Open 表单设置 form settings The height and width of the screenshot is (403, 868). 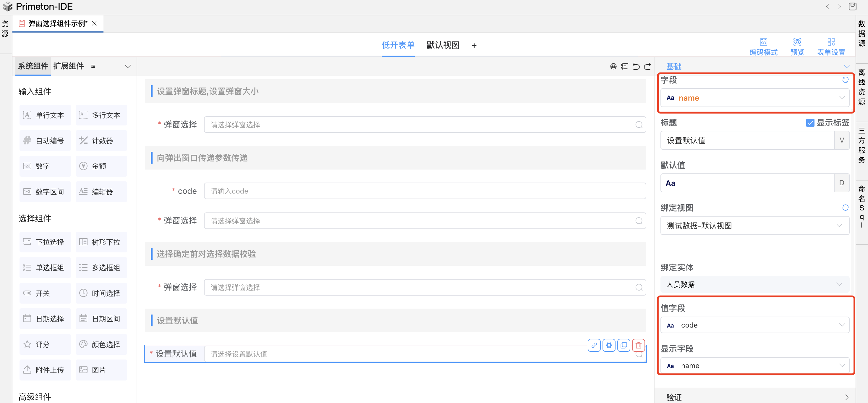[831, 46]
